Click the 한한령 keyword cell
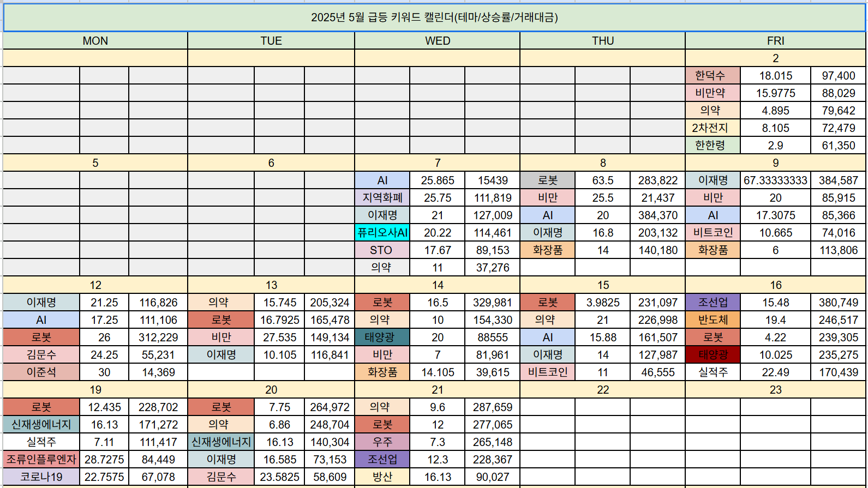 click(713, 146)
